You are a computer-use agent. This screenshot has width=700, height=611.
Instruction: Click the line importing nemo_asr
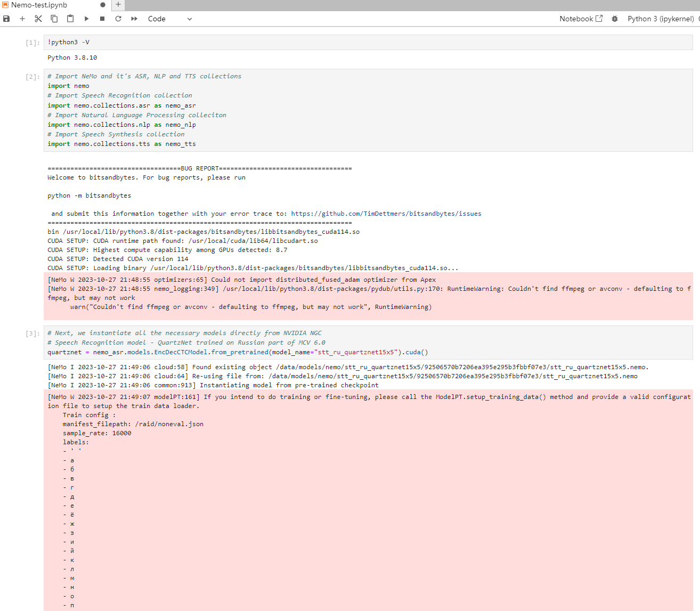point(121,105)
